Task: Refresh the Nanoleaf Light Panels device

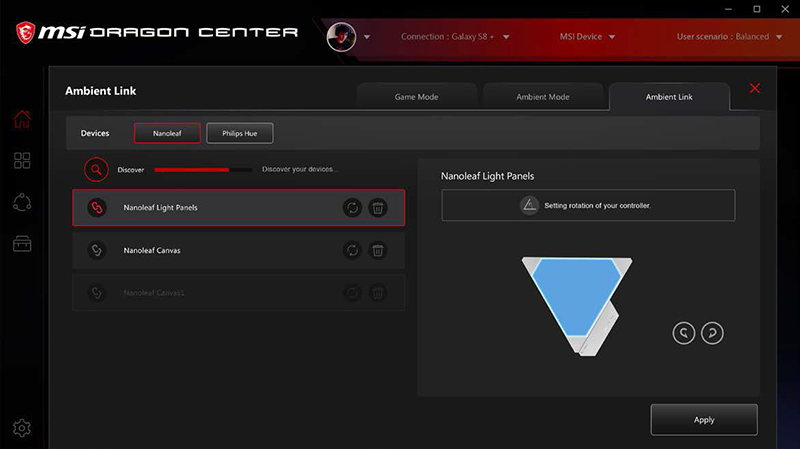Action: 352,208
